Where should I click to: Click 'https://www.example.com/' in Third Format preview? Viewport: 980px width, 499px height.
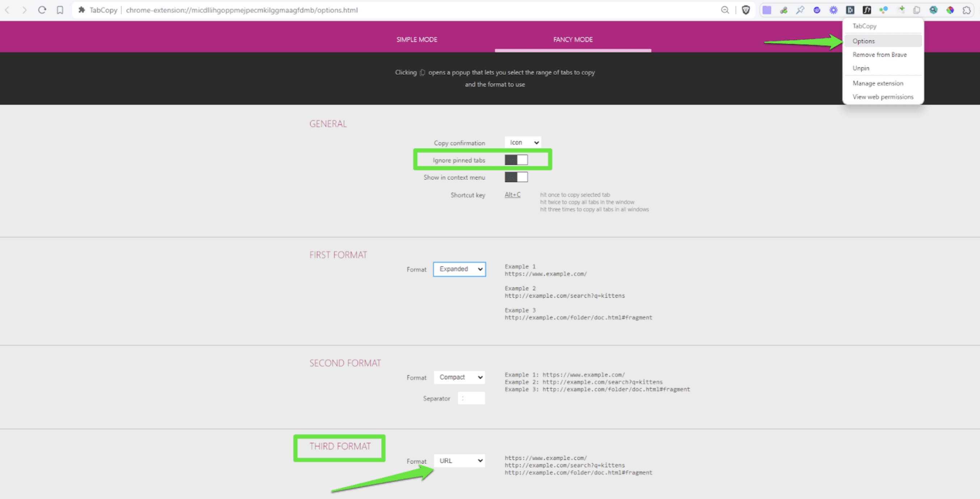546,458
